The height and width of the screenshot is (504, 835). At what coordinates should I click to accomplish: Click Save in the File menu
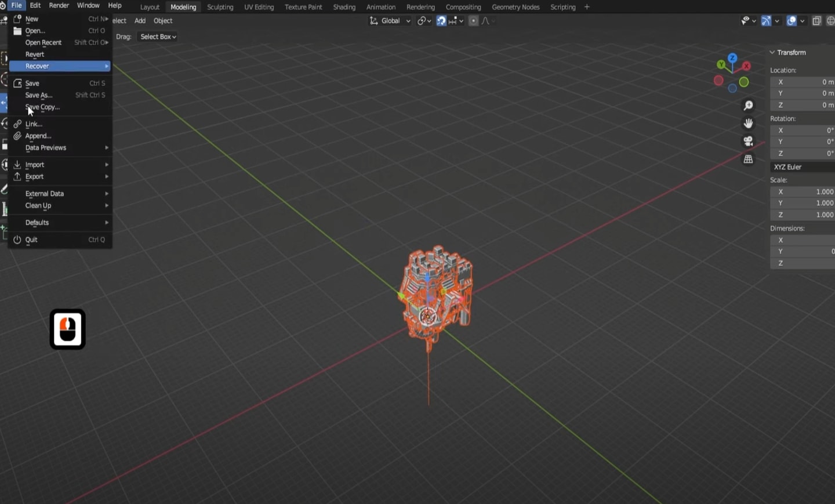(x=60, y=84)
